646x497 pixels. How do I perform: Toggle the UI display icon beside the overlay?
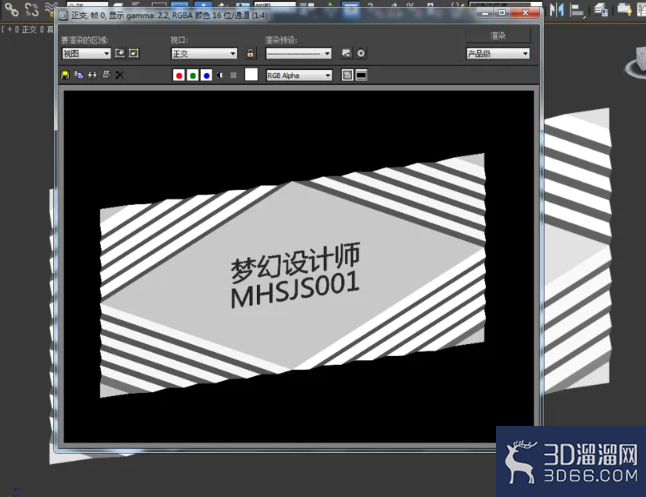point(361,75)
